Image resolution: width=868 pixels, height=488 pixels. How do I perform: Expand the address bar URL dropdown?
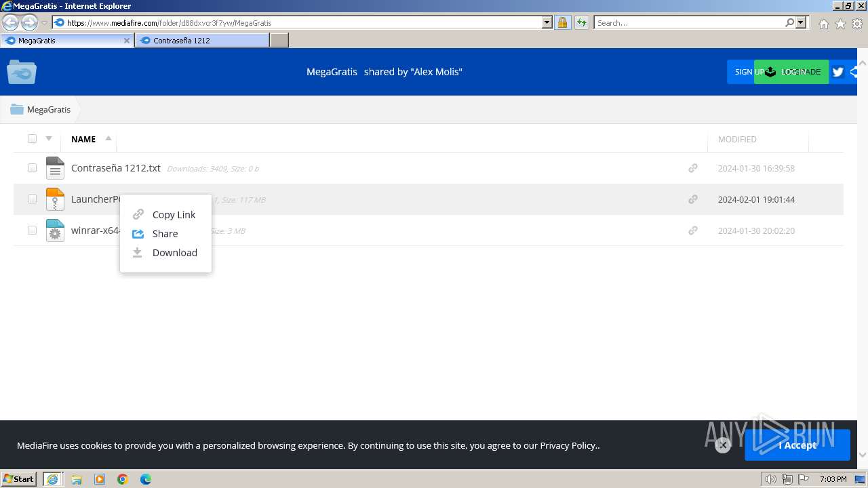point(547,22)
